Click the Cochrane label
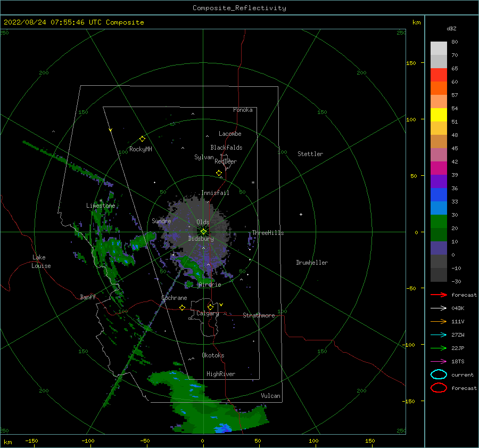 (174, 298)
